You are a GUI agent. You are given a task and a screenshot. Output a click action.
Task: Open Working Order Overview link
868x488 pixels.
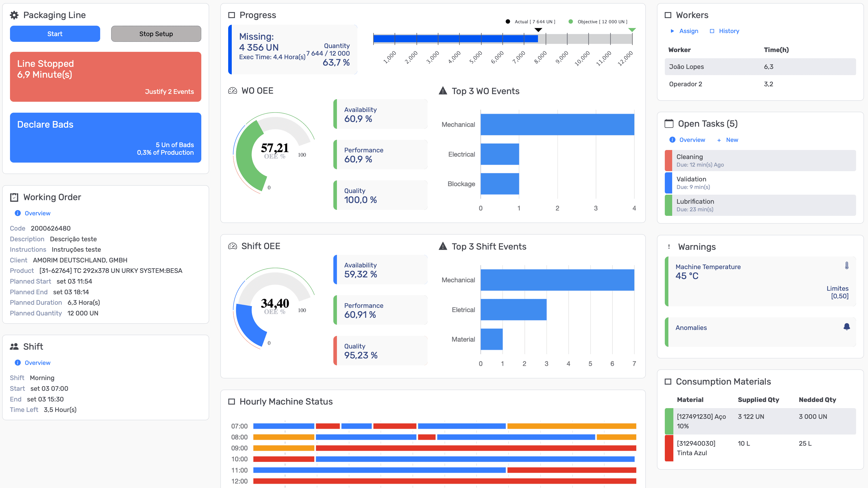(37, 213)
